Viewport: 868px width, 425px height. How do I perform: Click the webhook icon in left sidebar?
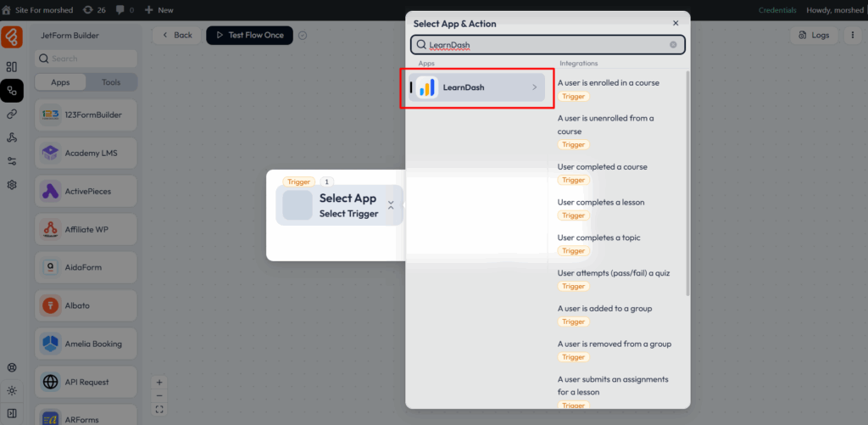[12, 137]
